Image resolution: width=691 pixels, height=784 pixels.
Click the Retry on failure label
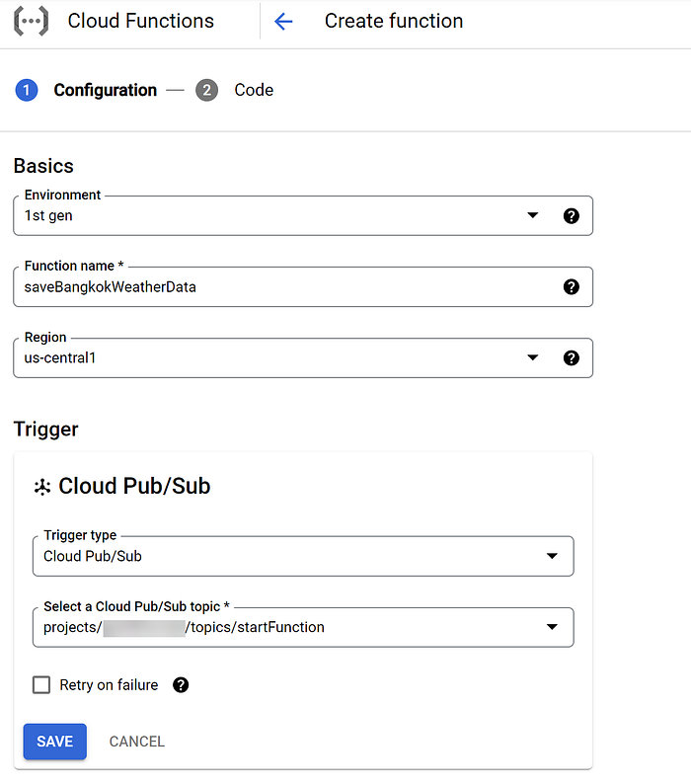click(109, 685)
